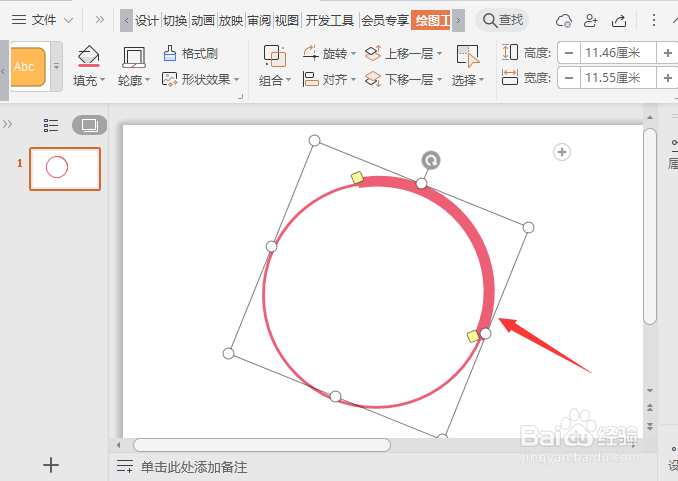Viewport: 678px width, 481px height.
Task: Open the Animation (动画) tab
Action: point(203,20)
